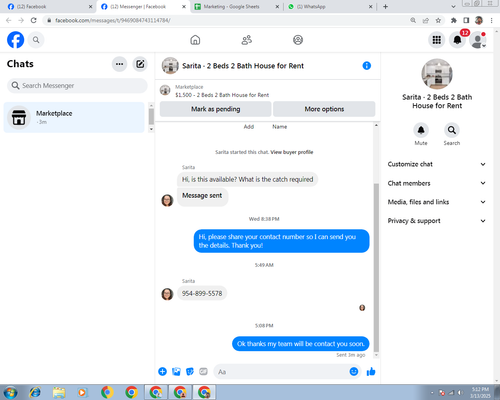Click the 'please share your contact number' message
This screenshot has height=400, width=500.
click(x=281, y=241)
